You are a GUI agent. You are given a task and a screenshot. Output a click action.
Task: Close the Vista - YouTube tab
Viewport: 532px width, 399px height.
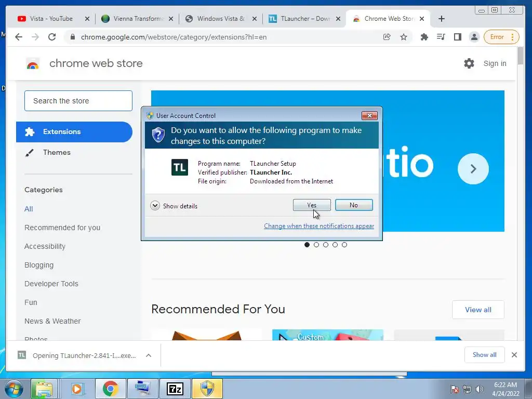(x=87, y=19)
